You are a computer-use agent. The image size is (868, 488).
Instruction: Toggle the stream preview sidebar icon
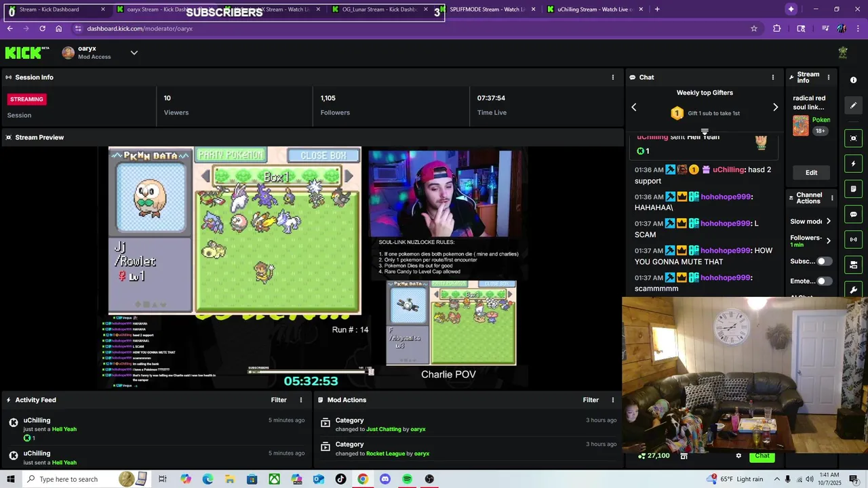click(x=853, y=138)
